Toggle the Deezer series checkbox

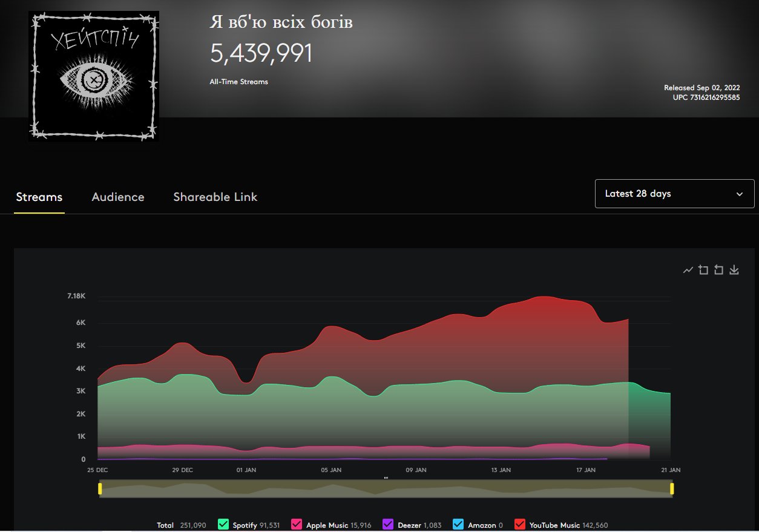(x=388, y=525)
